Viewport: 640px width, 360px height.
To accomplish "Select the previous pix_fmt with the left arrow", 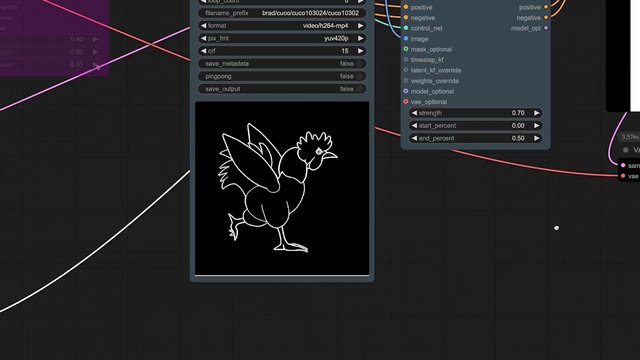I will pos(203,38).
